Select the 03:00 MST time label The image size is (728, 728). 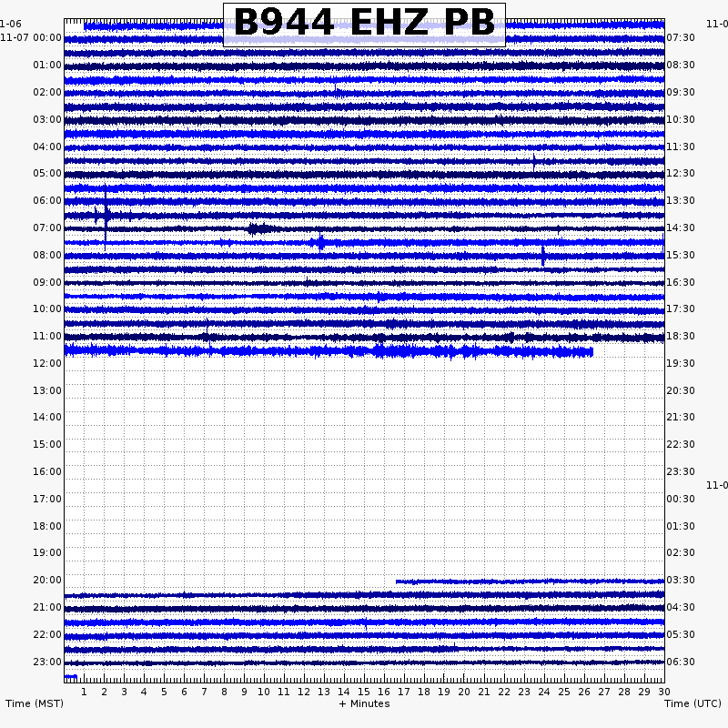click(x=47, y=120)
